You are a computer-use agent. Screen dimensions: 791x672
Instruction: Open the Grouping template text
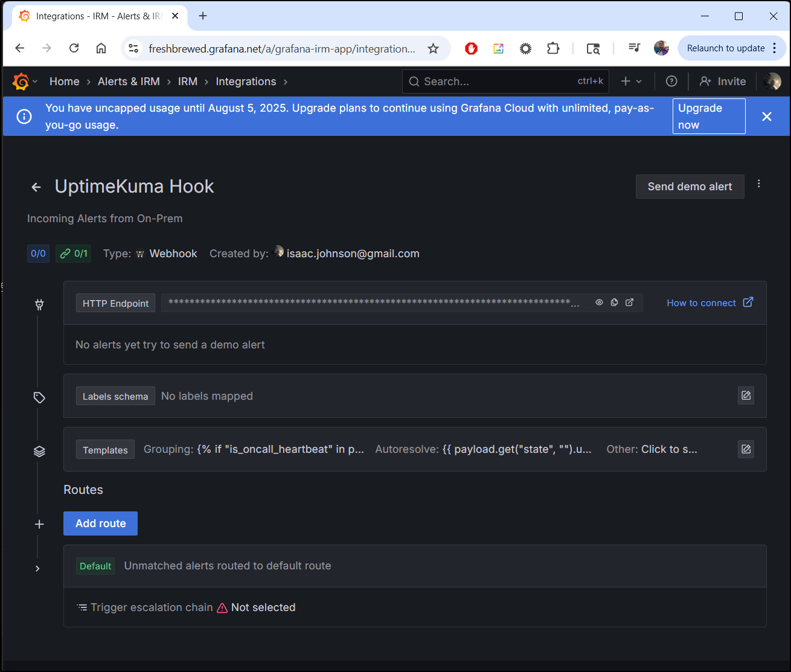point(254,449)
